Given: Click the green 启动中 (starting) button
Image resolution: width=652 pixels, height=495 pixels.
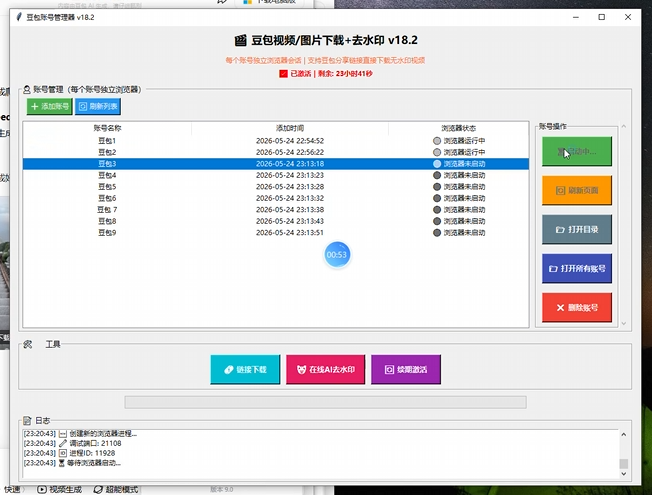Looking at the screenshot, I should tap(577, 151).
